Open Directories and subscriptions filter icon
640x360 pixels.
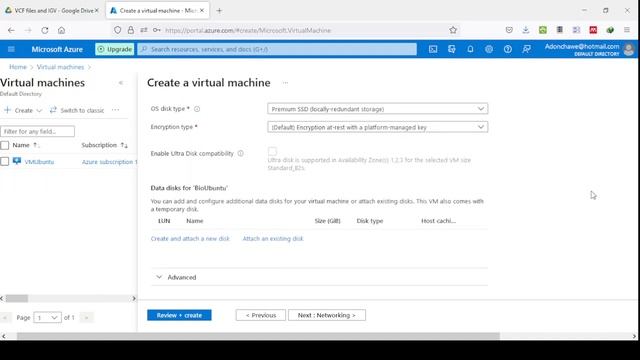[x=451, y=49]
